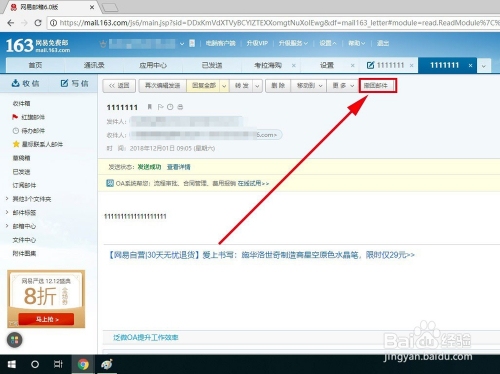500x374 pixels.
Task: Click the 电脑客户端 header link
Action: click(x=220, y=43)
